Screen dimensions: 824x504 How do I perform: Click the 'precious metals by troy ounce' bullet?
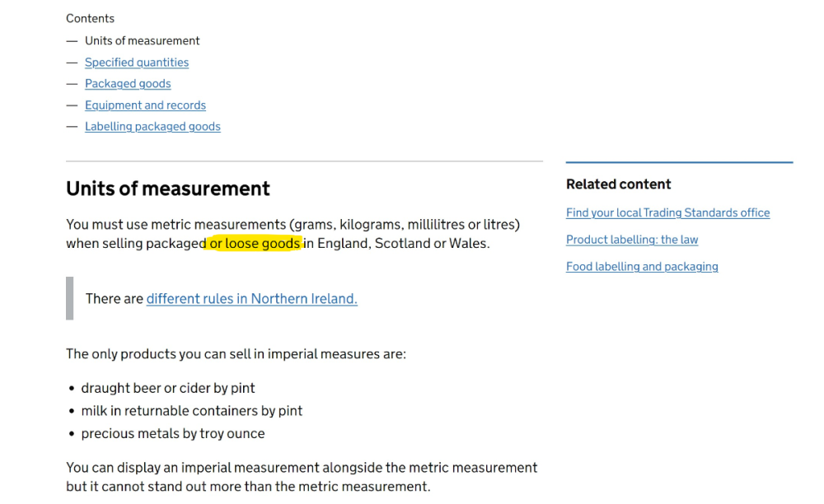pos(173,434)
